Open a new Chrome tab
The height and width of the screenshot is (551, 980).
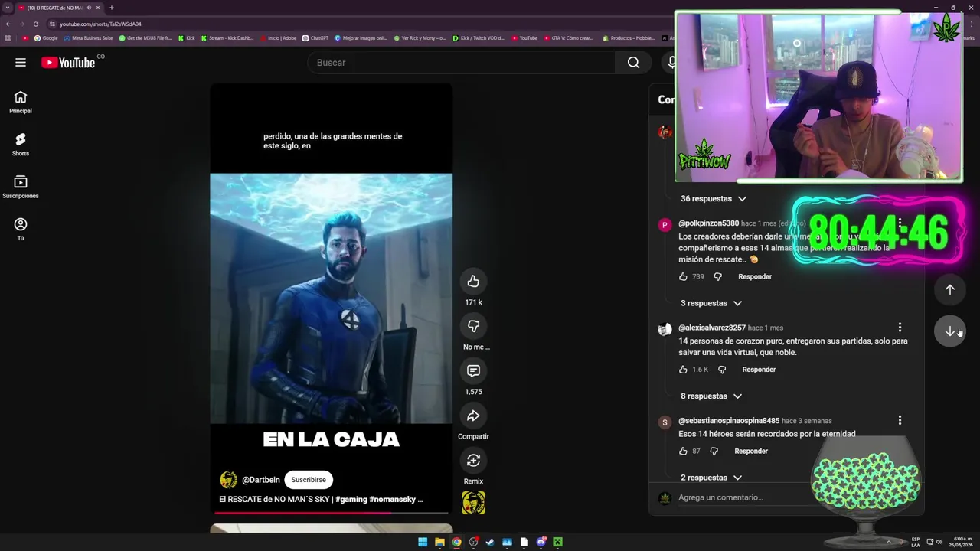[x=112, y=8]
